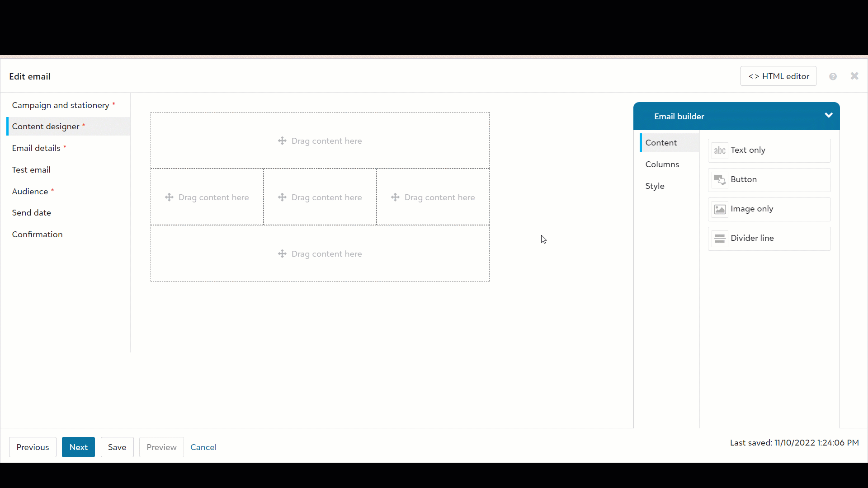868x488 pixels.
Task: Open the Style panel in Email builder
Action: click(x=655, y=185)
